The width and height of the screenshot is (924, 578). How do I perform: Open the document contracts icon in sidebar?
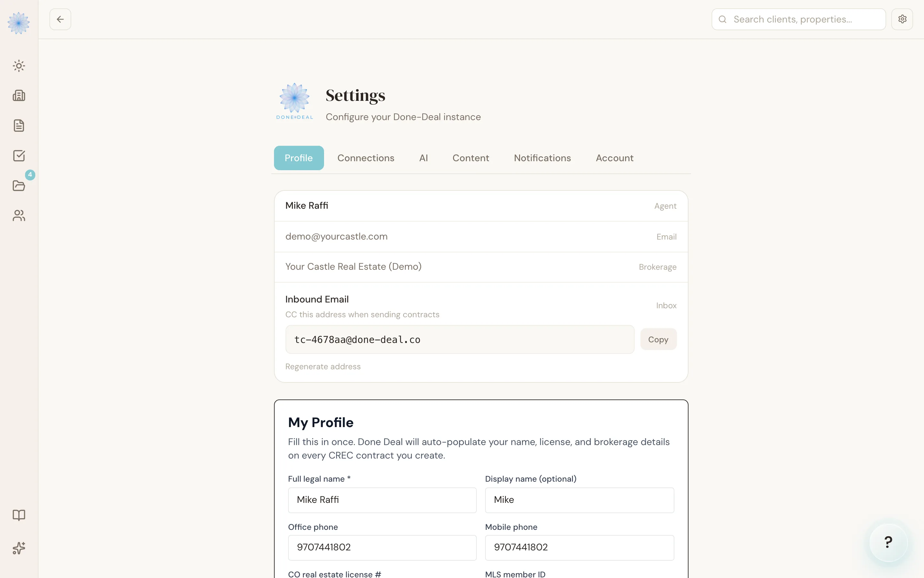pos(19,125)
